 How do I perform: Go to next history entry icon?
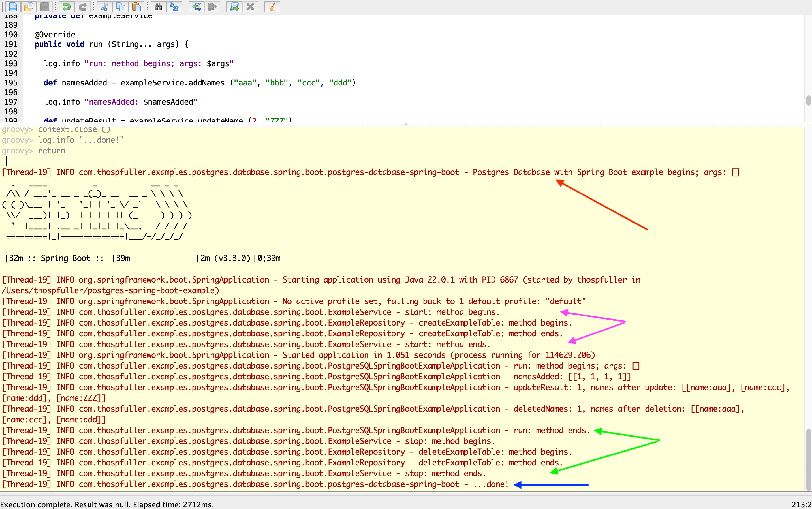212,7
